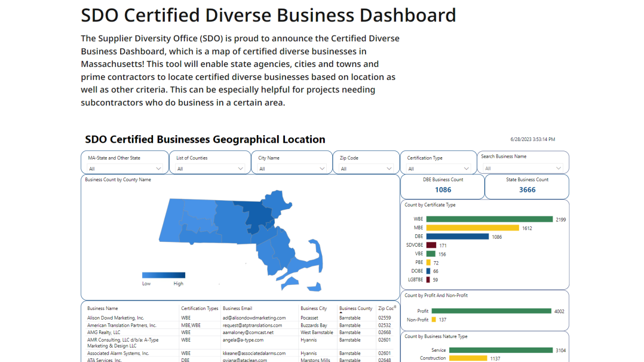Click the Low-High map legend gradient
This screenshot has width=644, height=362.
click(164, 275)
